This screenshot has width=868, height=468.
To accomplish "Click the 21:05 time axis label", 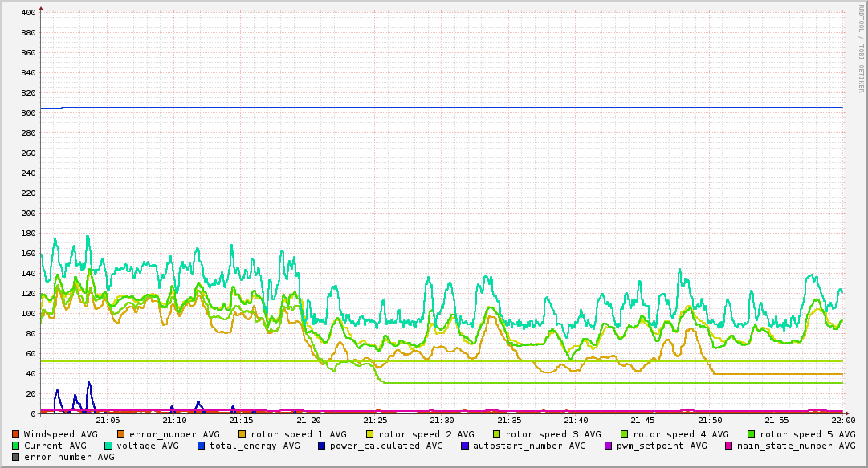I will click(108, 420).
